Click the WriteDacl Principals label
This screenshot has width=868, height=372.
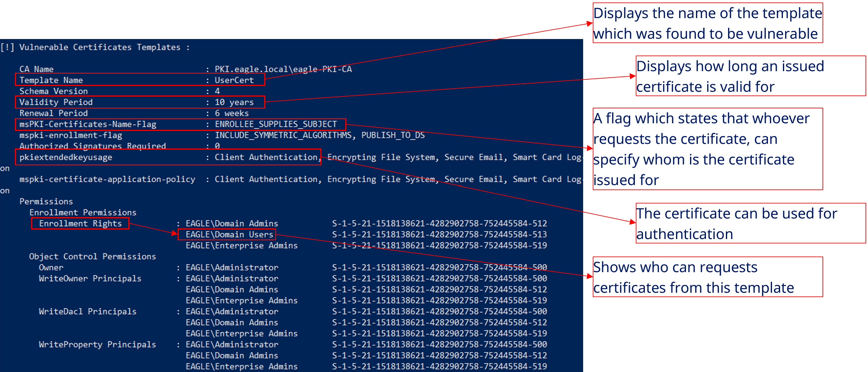88,311
